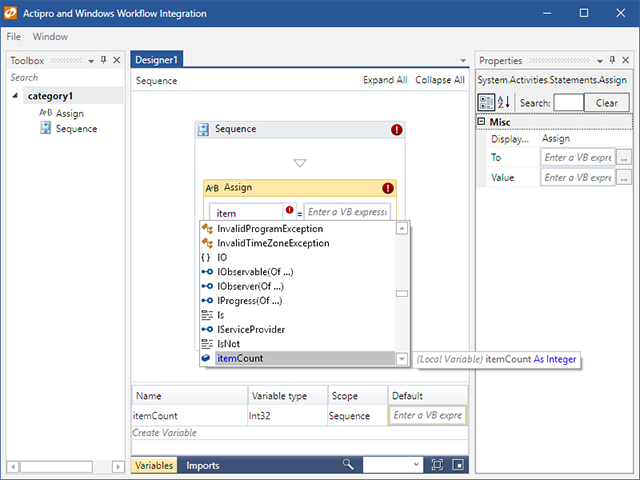Click Expand All
Viewport: 640px width, 480px height.
point(385,80)
